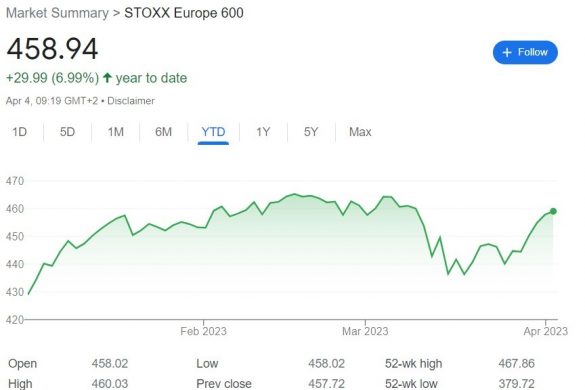This screenshot has width=585, height=390.
Task: Show the Max range tab
Action: [x=360, y=132]
